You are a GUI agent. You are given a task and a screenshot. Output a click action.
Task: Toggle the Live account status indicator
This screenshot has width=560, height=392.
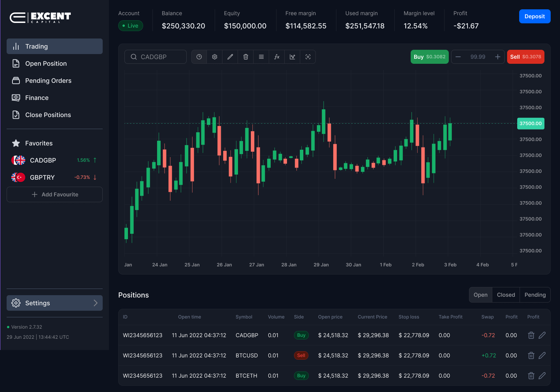click(130, 25)
